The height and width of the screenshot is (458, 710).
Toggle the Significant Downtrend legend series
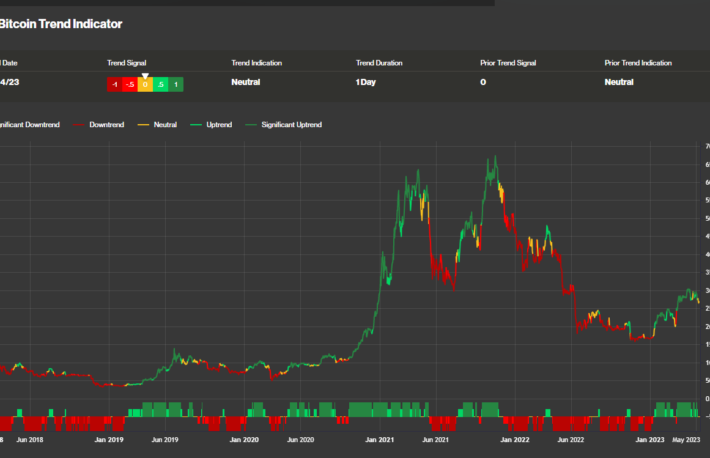point(29,125)
